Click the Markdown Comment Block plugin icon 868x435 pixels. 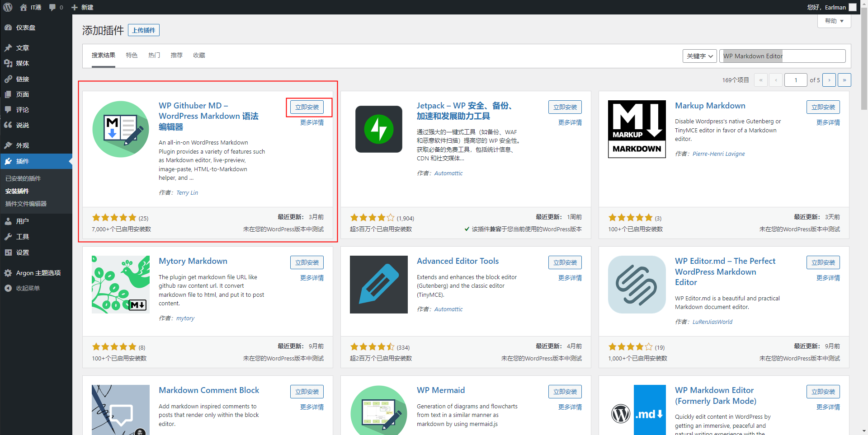(x=121, y=410)
